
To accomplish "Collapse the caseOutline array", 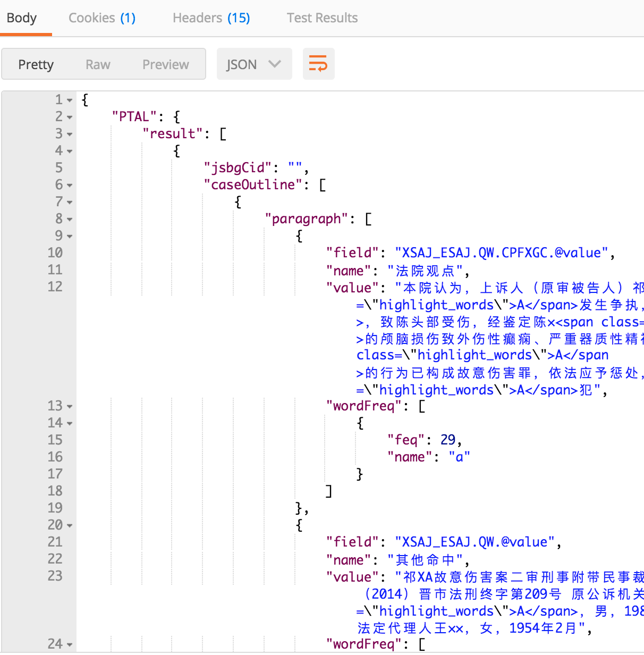I will pyautogui.click(x=71, y=184).
